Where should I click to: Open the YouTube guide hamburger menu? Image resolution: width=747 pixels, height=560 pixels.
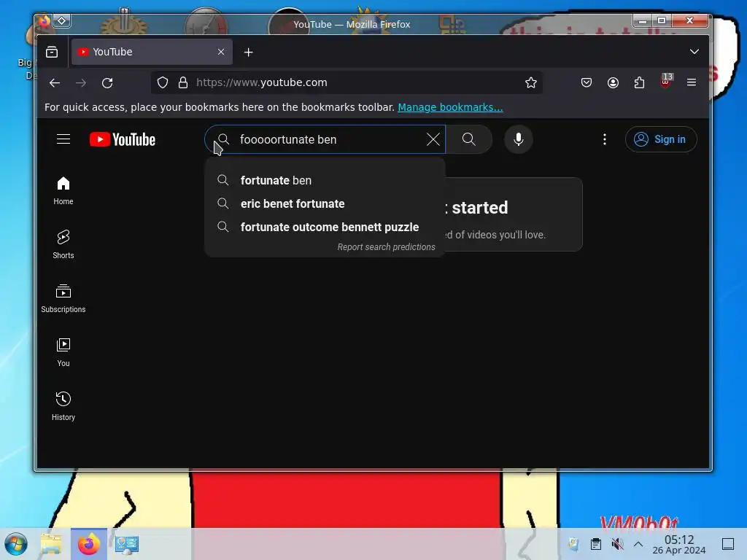click(63, 139)
